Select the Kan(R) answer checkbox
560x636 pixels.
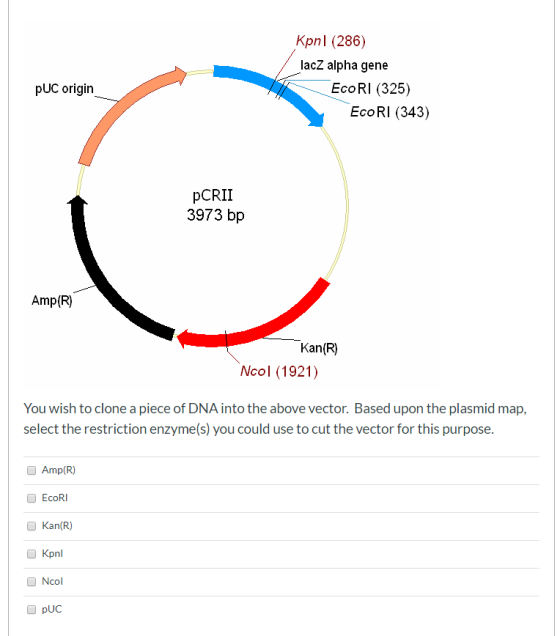pyautogui.click(x=31, y=526)
